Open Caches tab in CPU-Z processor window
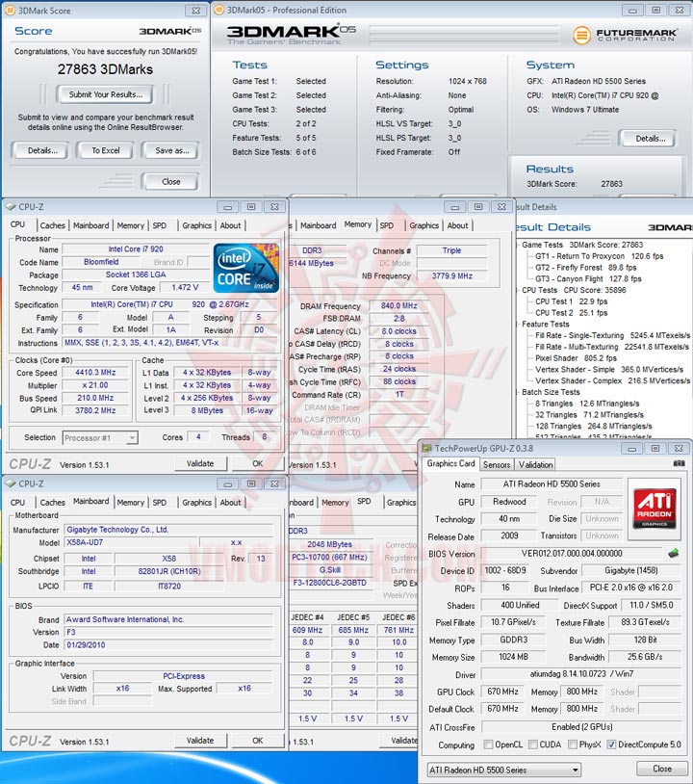The width and height of the screenshot is (693, 784). (x=53, y=225)
